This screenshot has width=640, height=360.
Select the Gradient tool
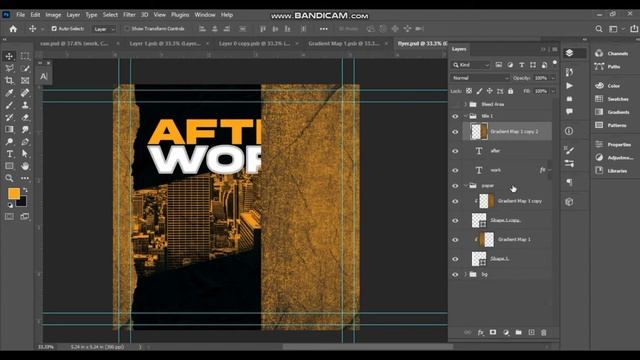pos(9,129)
